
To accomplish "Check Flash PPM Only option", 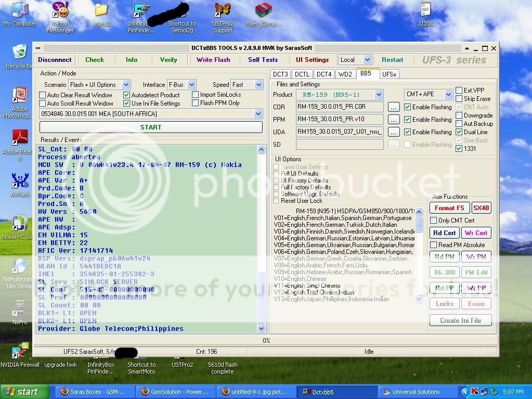I will coord(195,103).
